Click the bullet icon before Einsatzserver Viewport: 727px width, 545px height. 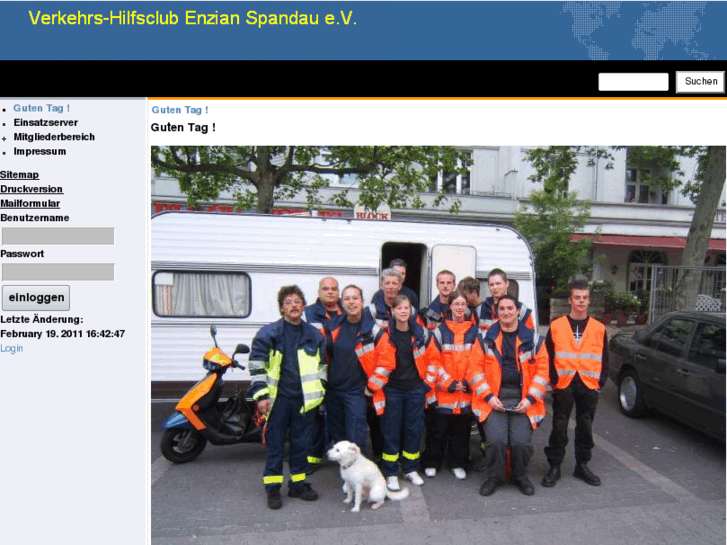click(x=4, y=124)
